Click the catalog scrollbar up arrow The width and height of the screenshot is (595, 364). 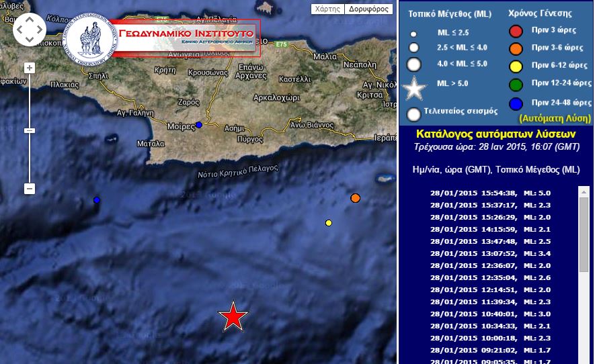pyautogui.click(x=584, y=191)
